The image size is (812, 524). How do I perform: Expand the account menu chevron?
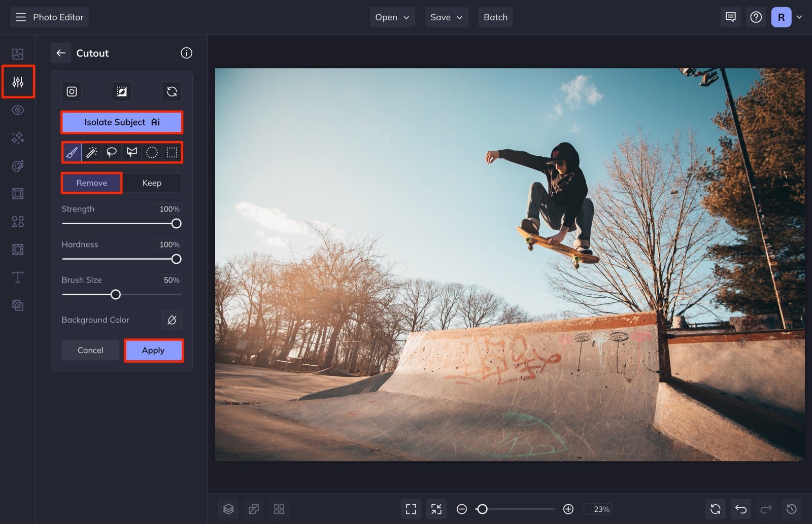coord(800,17)
